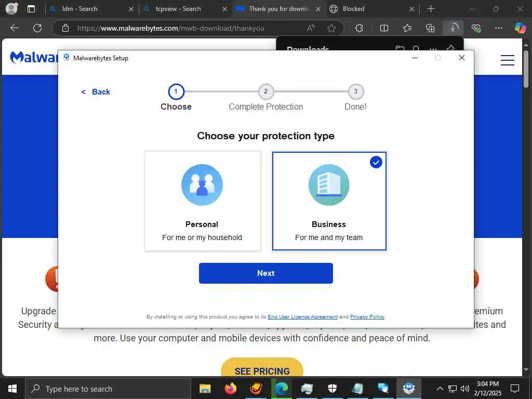
Task: Toggle the Downloads toolbar button
Action: [453, 28]
